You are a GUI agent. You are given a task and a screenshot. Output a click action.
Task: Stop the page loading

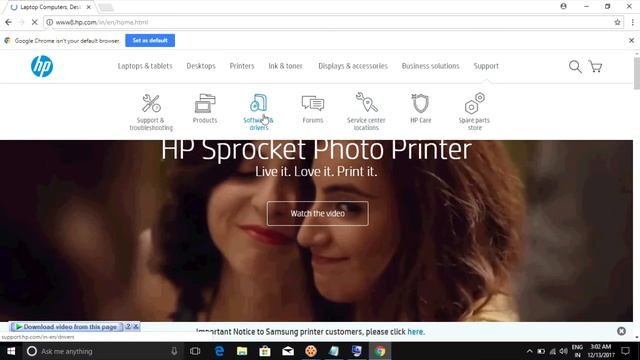coord(34,22)
